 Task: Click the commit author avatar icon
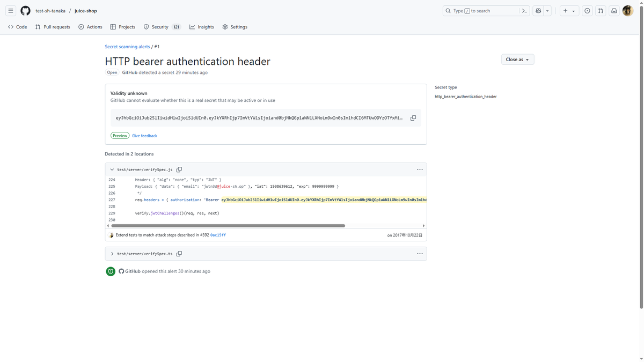pos(111,235)
